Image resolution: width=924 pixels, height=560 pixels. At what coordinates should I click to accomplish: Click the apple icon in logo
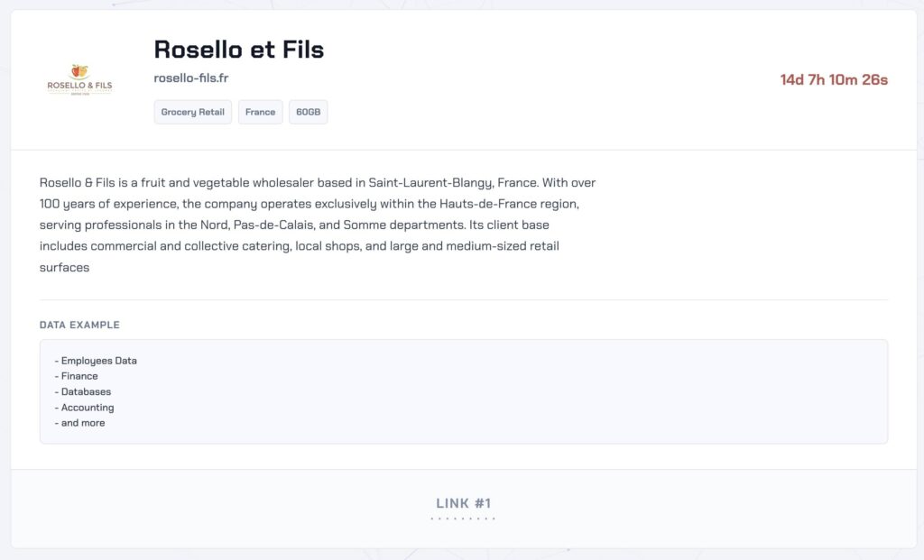pyautogui.click(x=79, y=70)
